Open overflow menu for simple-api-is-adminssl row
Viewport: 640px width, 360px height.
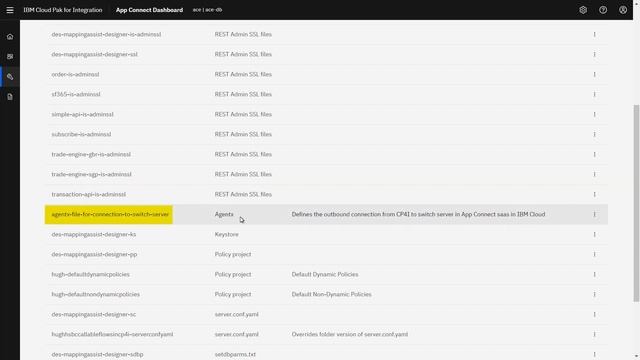(594, 114)
